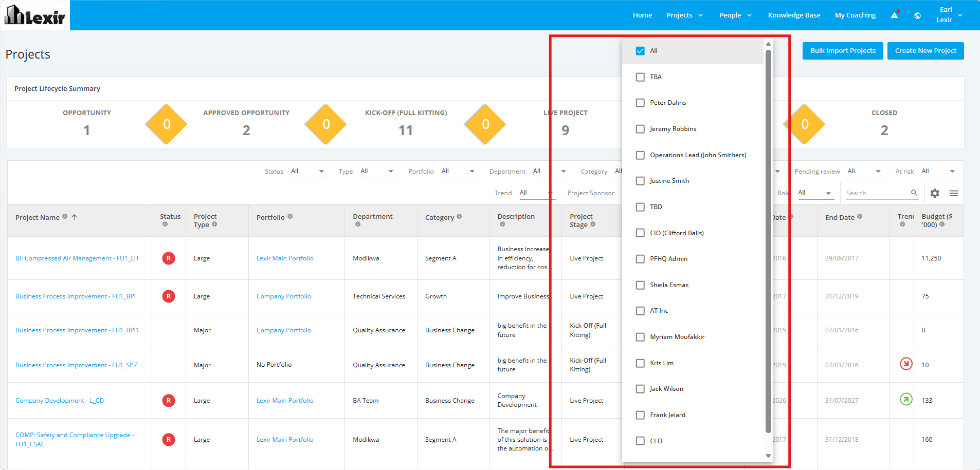Uncheck the All checkbox in sponsor list
The width and height of the screenshot is (980, 470).
(640, 51)
